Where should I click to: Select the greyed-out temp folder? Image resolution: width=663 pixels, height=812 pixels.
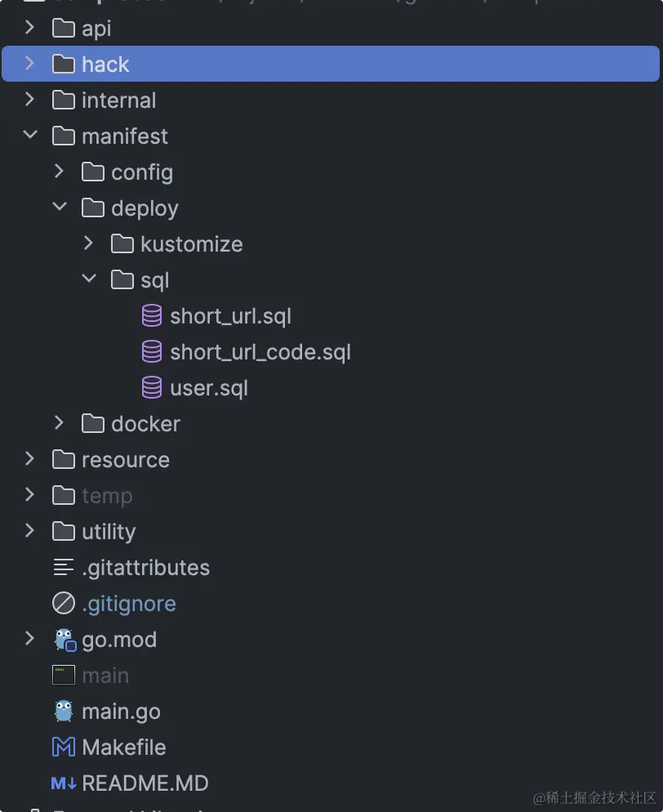pyautogui.click(x=331, y=496)
